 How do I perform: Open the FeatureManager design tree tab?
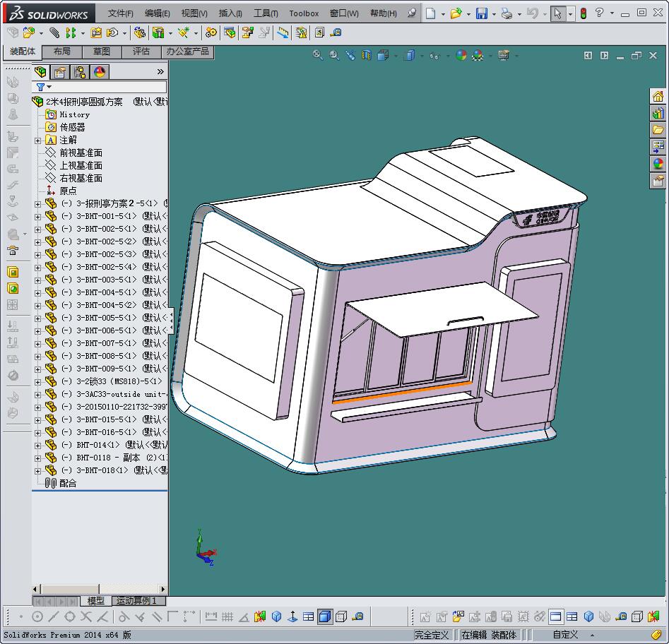coord(41,71)
